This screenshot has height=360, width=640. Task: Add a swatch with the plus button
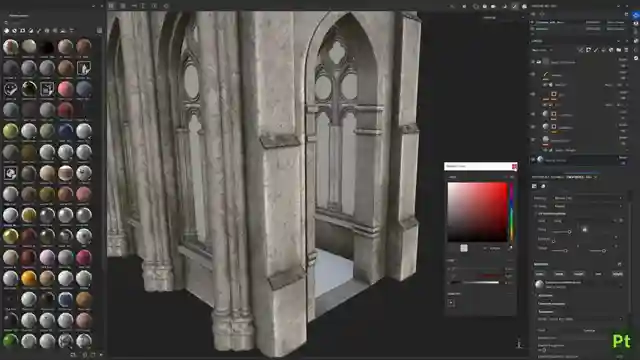451,303
